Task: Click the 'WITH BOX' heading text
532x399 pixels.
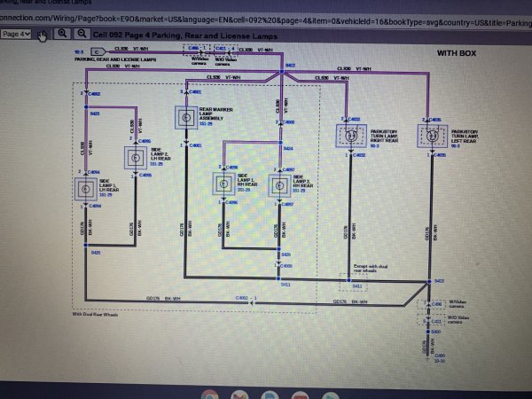Action: click(457, 53)
